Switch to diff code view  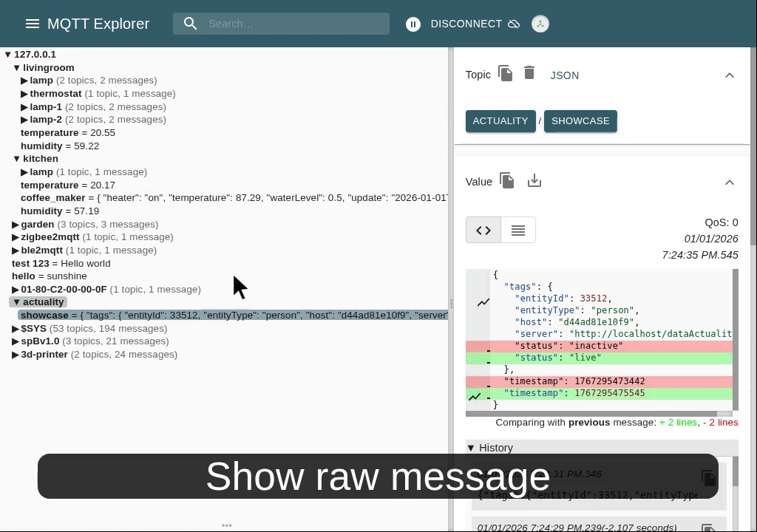coord(483,230)
